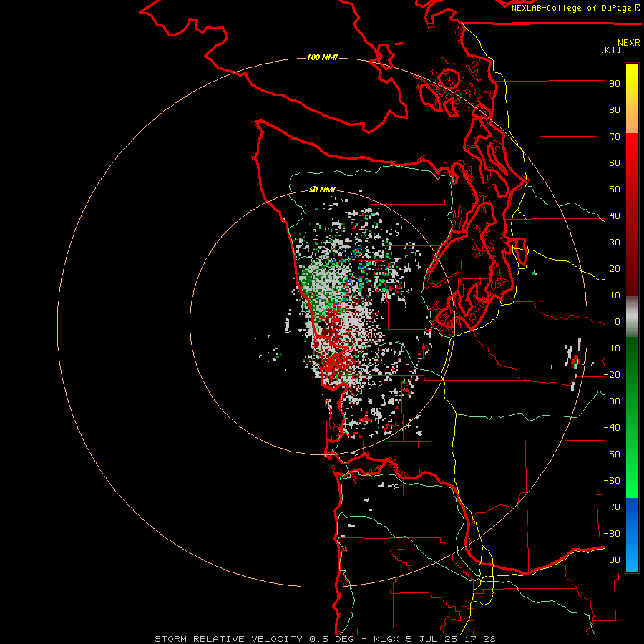Click the 10 value on velocity scale
Image resolution: width=644 pixels, height=644 pixels.
[615, 296]
